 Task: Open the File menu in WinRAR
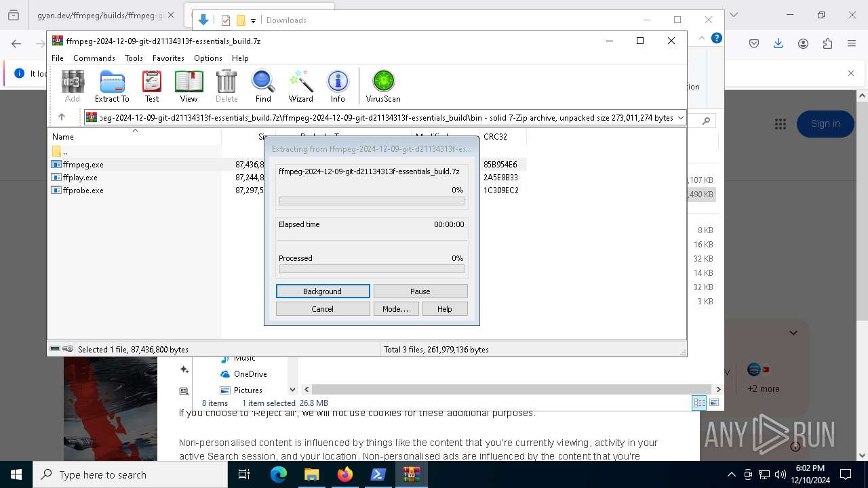pos(58,58)
